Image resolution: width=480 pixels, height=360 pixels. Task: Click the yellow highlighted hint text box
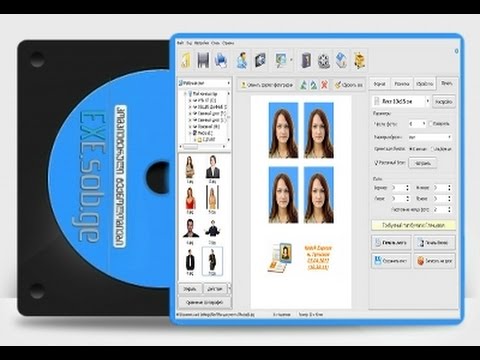413,225
